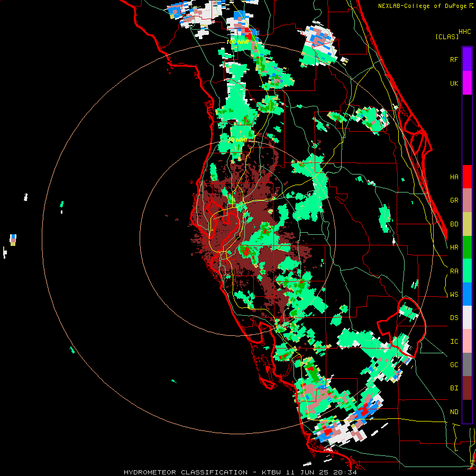Click the 'HR' legend label
This screenshot has height=476, width=476.
pos(454,248)
